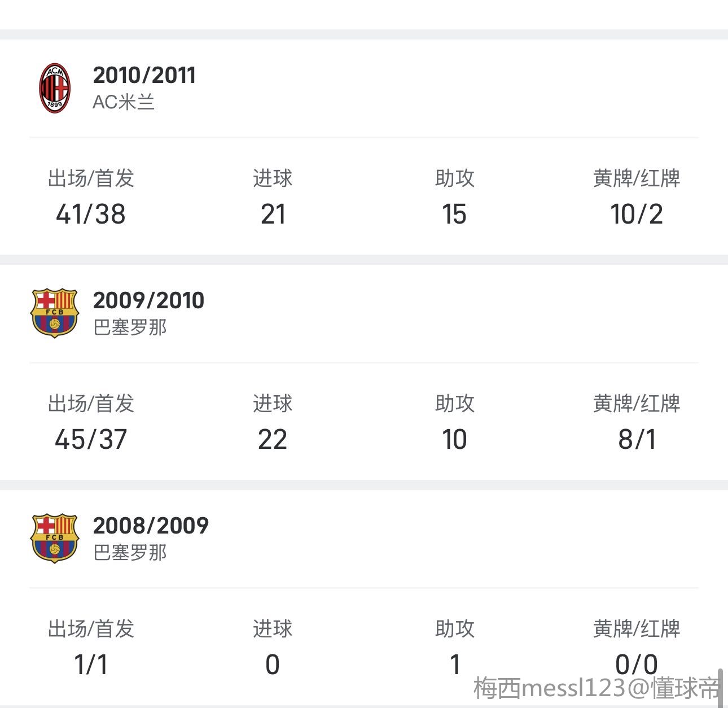Tap the 1/1 appearances value
This screenshot has width=728, height=708.
pos(91,665)
